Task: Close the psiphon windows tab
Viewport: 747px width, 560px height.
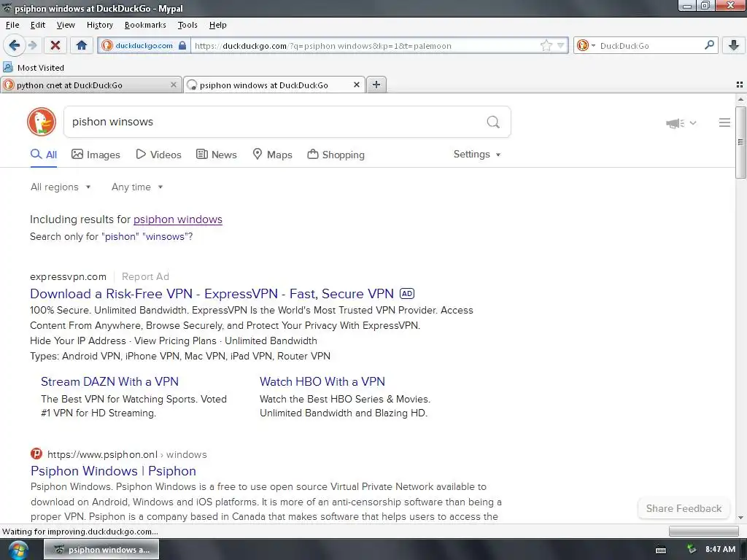Action: click(x=356, y=85)
